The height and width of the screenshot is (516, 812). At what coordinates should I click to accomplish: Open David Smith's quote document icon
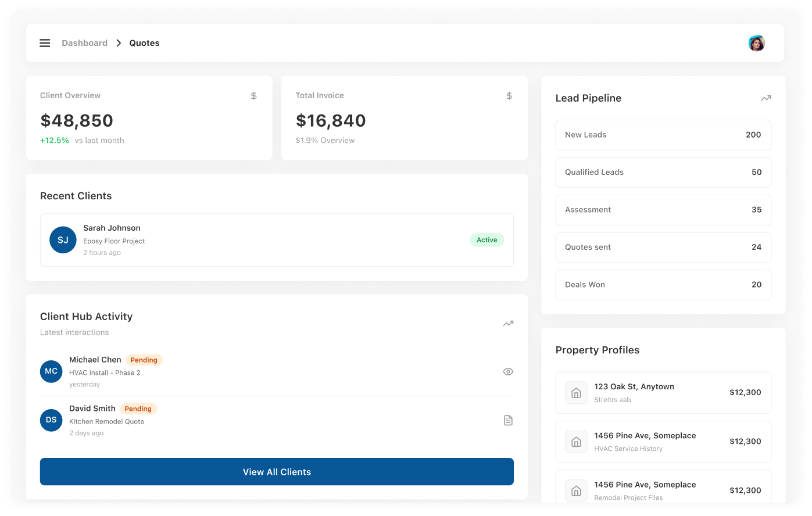(508, 420)
